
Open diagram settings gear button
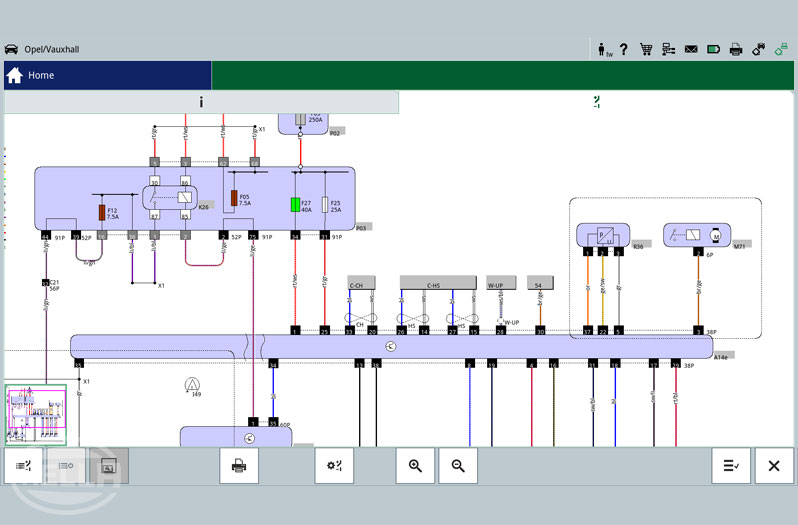point(334,466)
